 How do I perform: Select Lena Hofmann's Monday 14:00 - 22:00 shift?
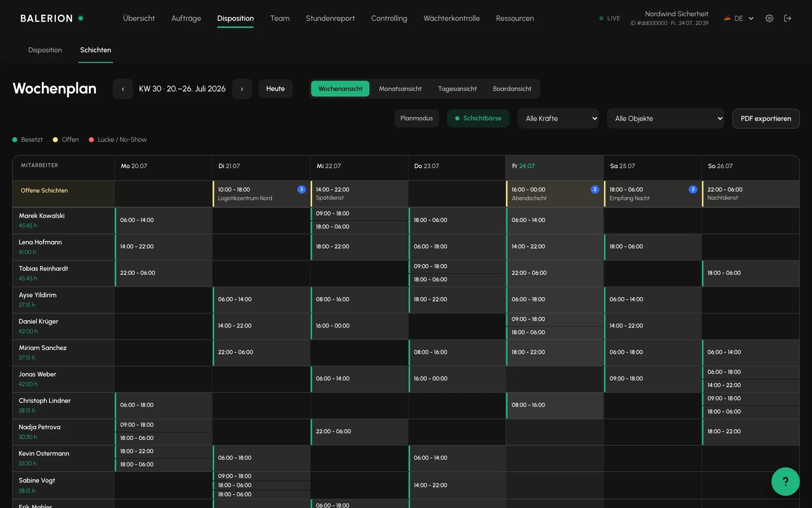pos(164,247)
